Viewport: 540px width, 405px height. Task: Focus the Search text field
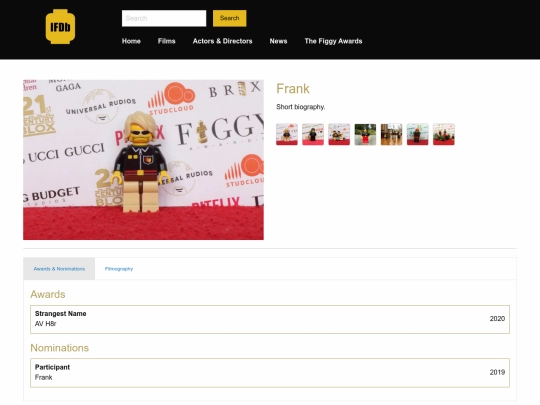164,18
